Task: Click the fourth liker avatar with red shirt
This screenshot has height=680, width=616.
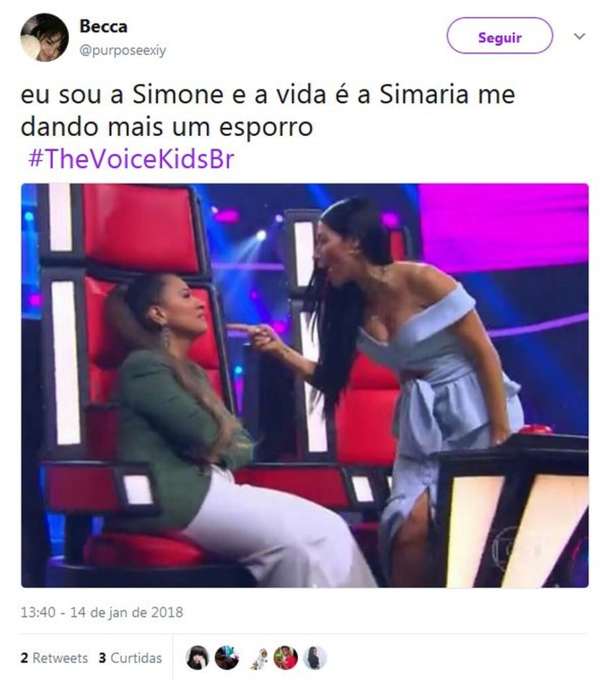Action: pyautogui.click(x=285, y=657)
